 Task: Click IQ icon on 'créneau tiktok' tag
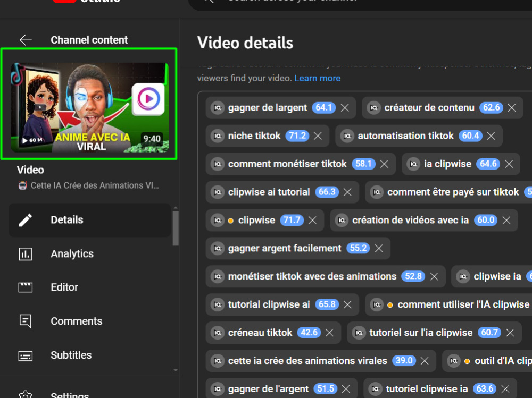(x=218, y=333)
